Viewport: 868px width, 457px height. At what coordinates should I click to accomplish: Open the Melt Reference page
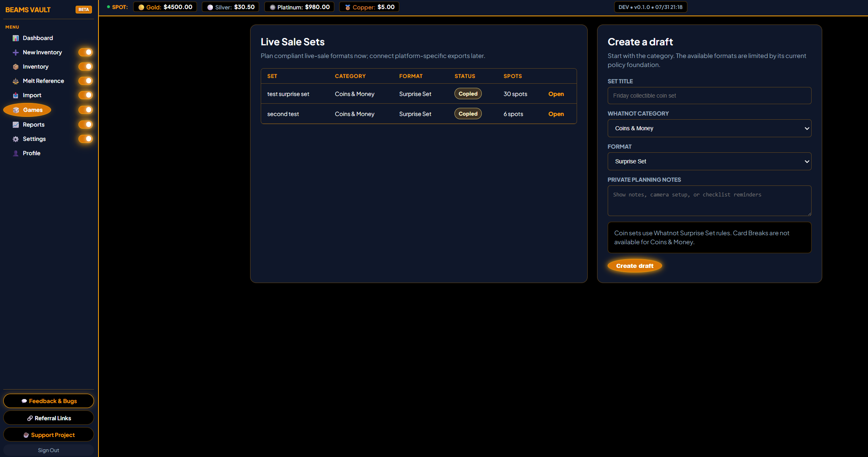[x=43, y=81]
